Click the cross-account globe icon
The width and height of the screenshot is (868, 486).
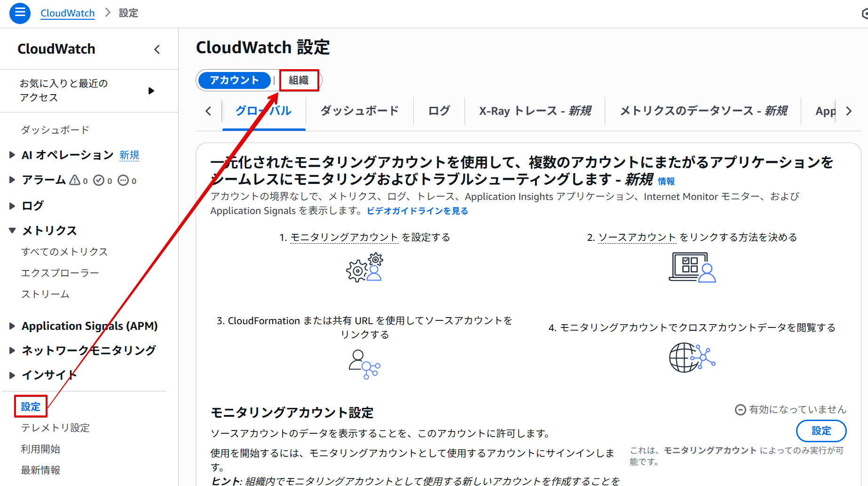pos(692,358)
